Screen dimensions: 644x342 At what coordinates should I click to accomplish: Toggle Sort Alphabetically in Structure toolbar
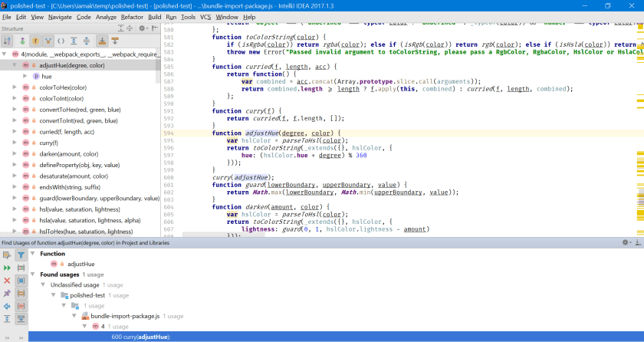point(7,41)
